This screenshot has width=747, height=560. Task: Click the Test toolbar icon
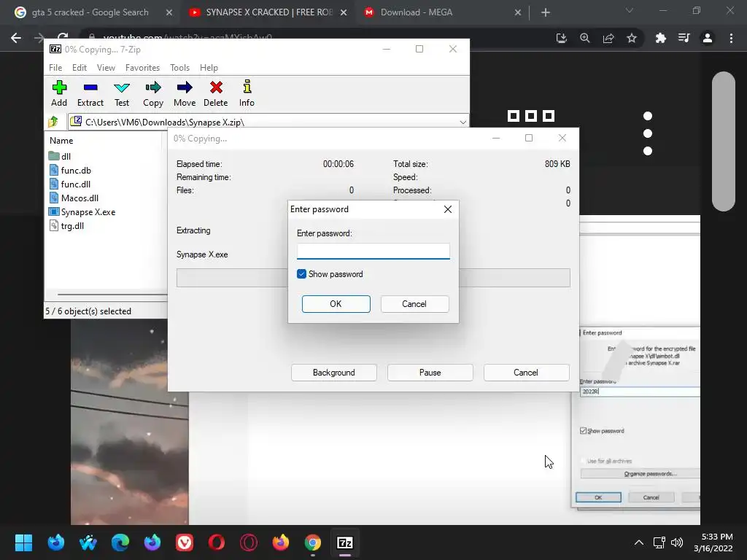pyautogui.click(x=122, y=93)
